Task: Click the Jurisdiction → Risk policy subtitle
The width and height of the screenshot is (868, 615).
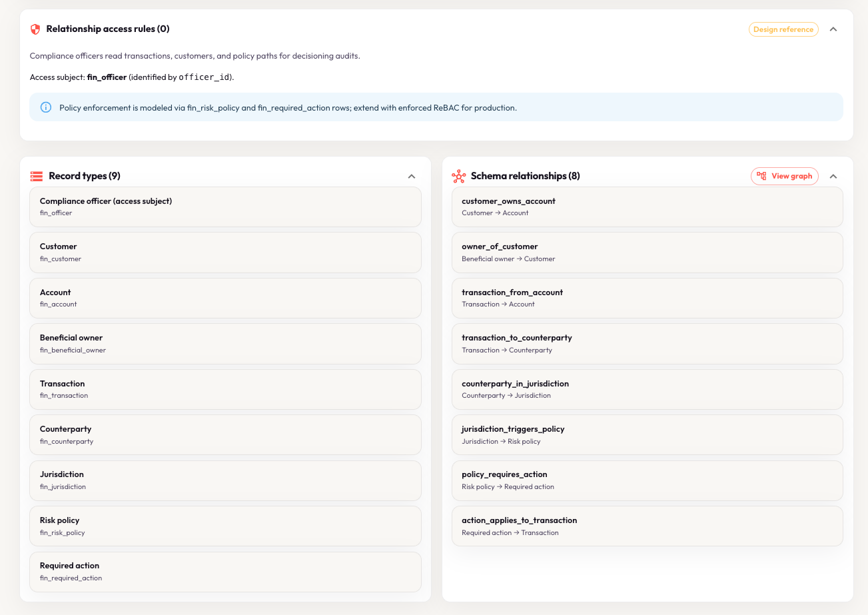Action: [x=501, y=442]
